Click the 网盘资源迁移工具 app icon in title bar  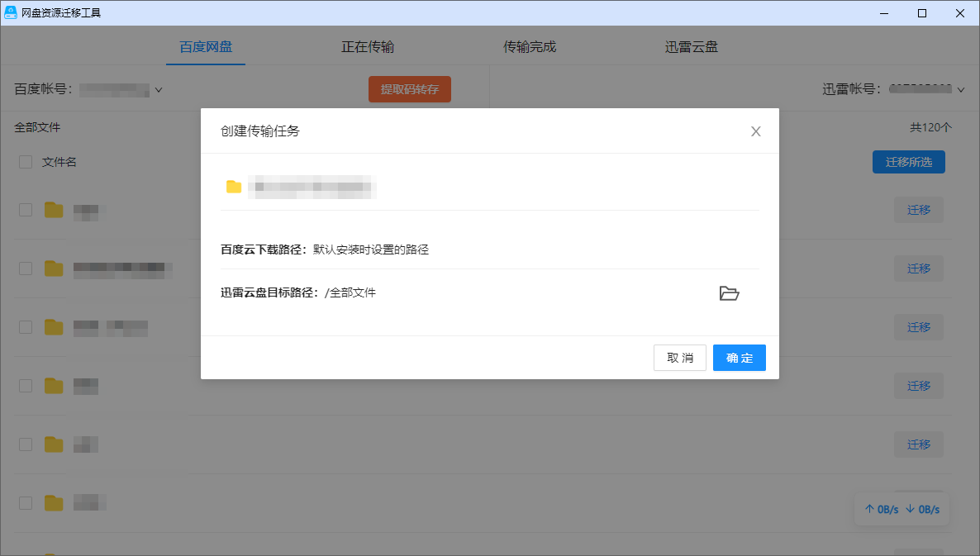11,12
